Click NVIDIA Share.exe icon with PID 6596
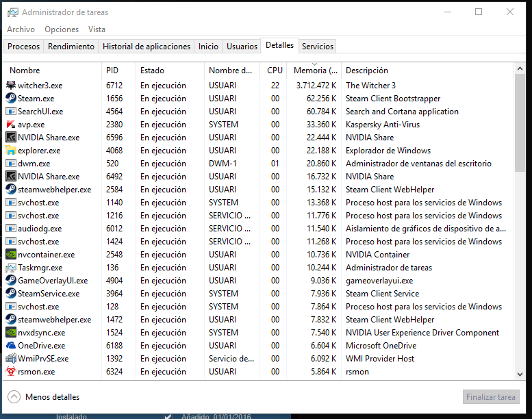This screenshot has height=419, width=532. point(11,137)
